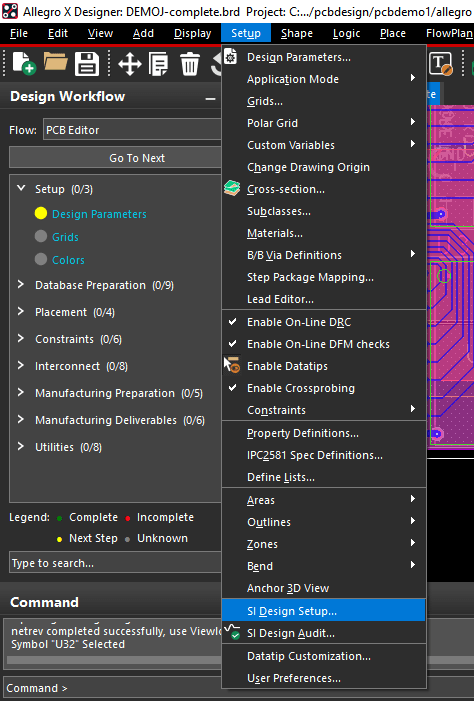Image resolution: width=474 pixels, height=701 pixels.
Task: Open the Edit menu
Action: (58, 34)
